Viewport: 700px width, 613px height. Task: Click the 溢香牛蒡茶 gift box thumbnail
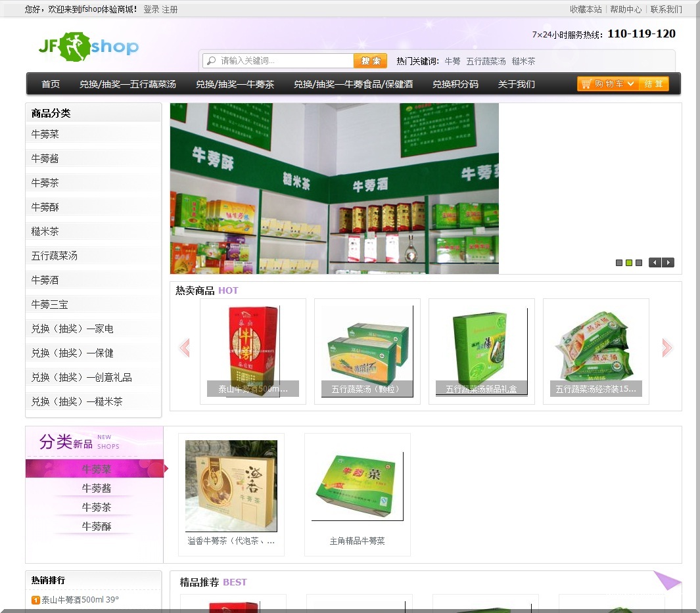tap(231, 486)
